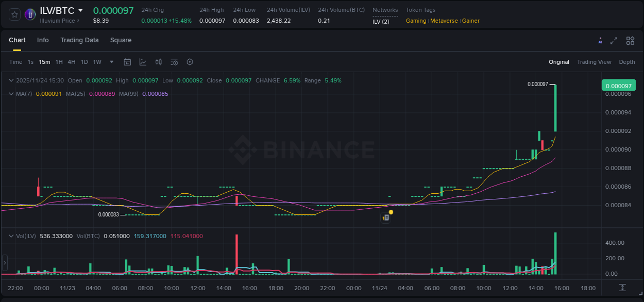Select the 1D timeframe option
Viewport: 644px width, 302px height.
click(84, 62)
